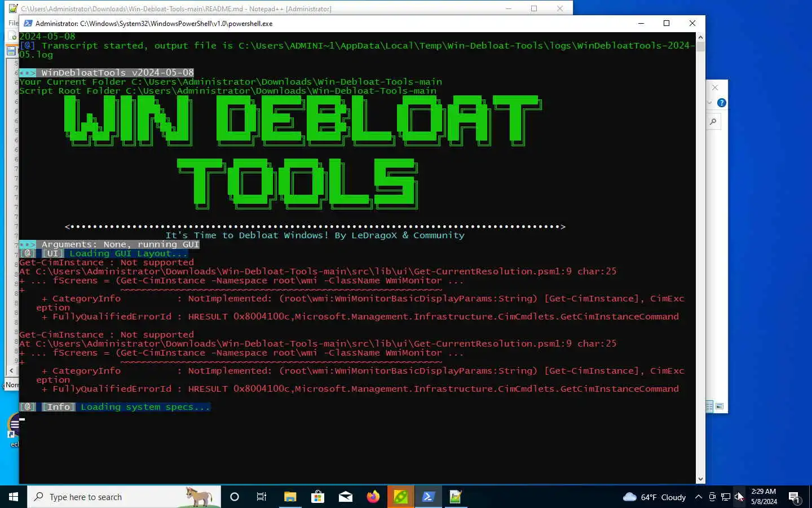Switch Explorer to large icons view
Viewport: 812px width, 508px height.
pos(720,406)
